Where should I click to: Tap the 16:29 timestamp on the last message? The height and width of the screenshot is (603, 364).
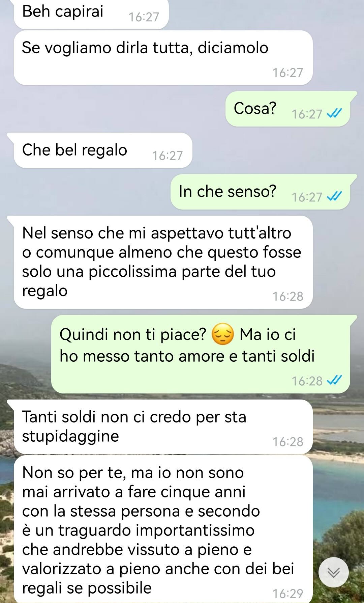coord(288,593)
